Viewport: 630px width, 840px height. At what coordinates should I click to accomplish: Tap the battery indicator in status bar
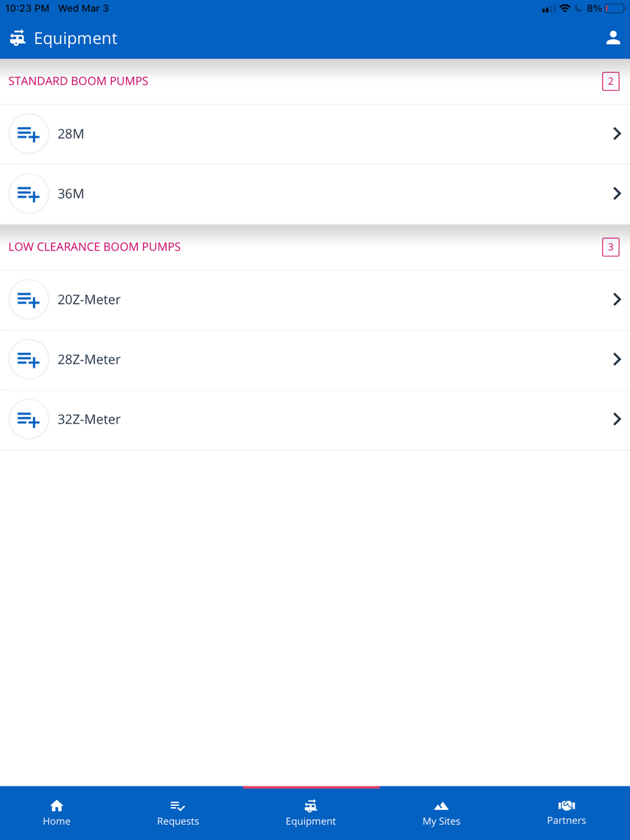(x=615, y=8)
